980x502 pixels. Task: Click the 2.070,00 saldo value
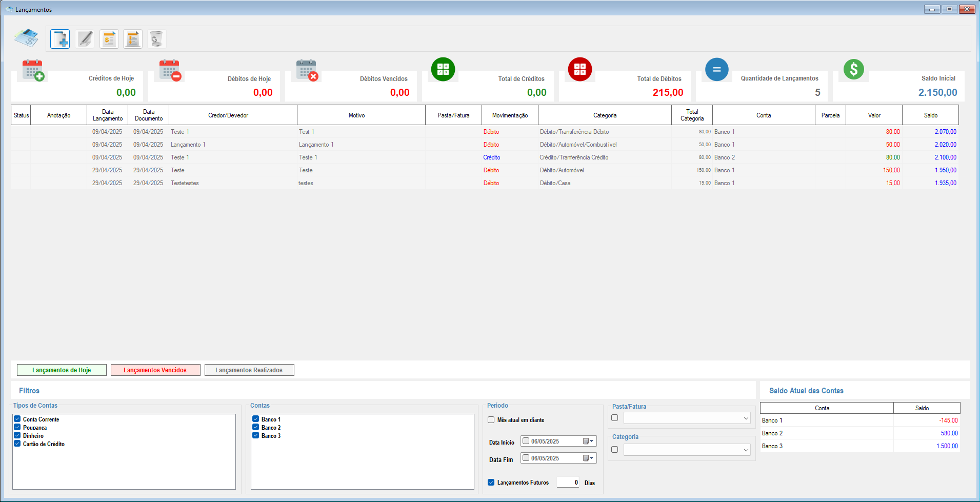tap(945, 132)
